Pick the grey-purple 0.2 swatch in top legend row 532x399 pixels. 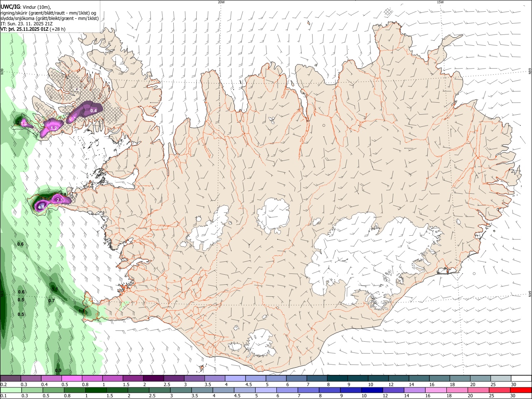point(10,379)
